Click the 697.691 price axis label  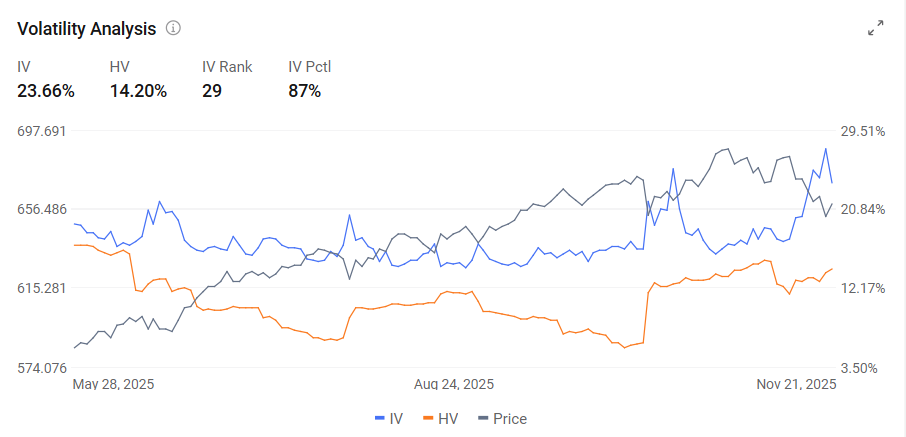pos(44,131)
